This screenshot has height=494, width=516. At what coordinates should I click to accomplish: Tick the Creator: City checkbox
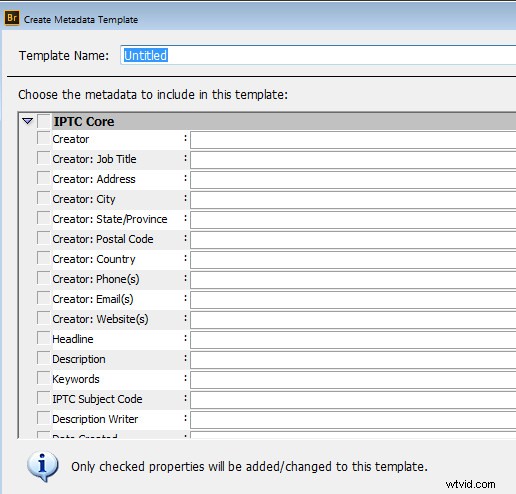[44, 198]
